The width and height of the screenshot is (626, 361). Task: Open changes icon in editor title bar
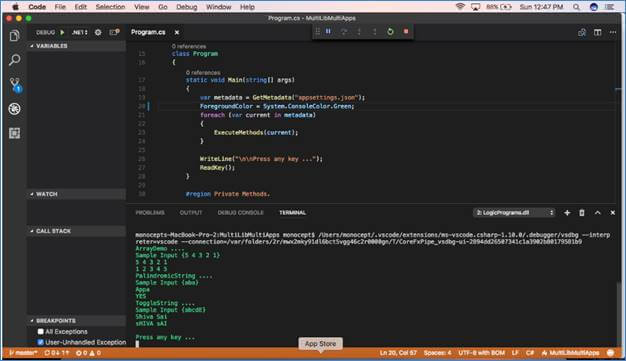582,32
